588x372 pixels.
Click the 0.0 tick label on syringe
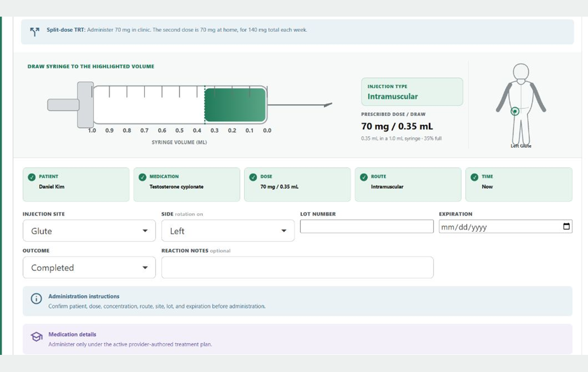click(267, 131)
